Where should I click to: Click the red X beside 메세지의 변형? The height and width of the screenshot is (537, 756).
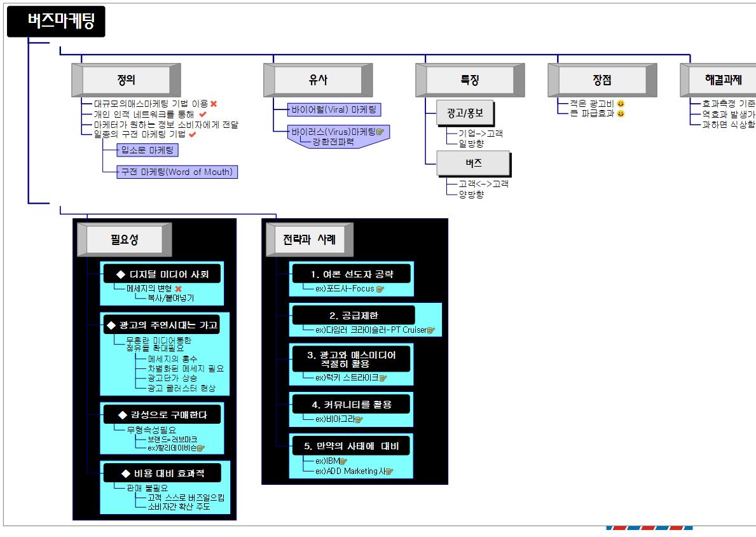pos(179,289)
